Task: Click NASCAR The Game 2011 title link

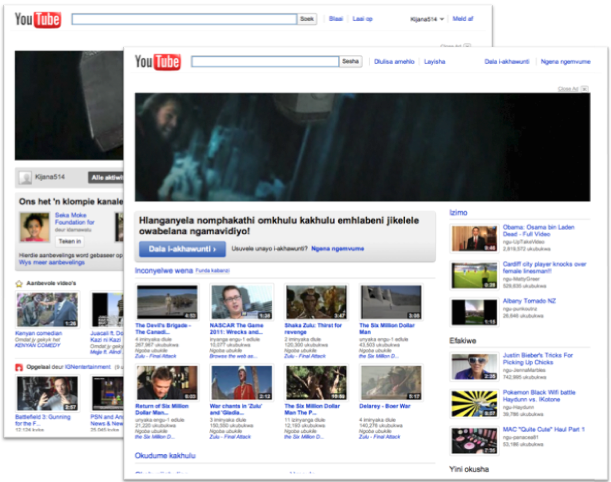Action: pos(237,328)
